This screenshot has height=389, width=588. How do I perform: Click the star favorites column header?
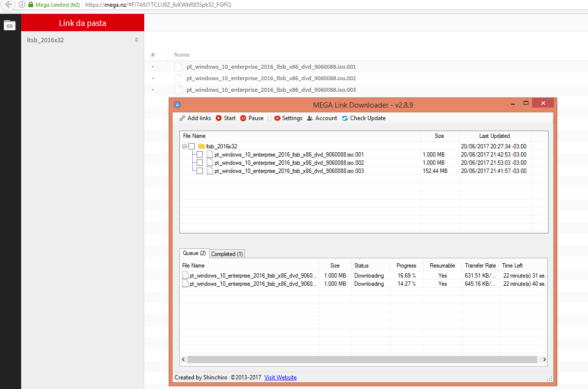153,55
